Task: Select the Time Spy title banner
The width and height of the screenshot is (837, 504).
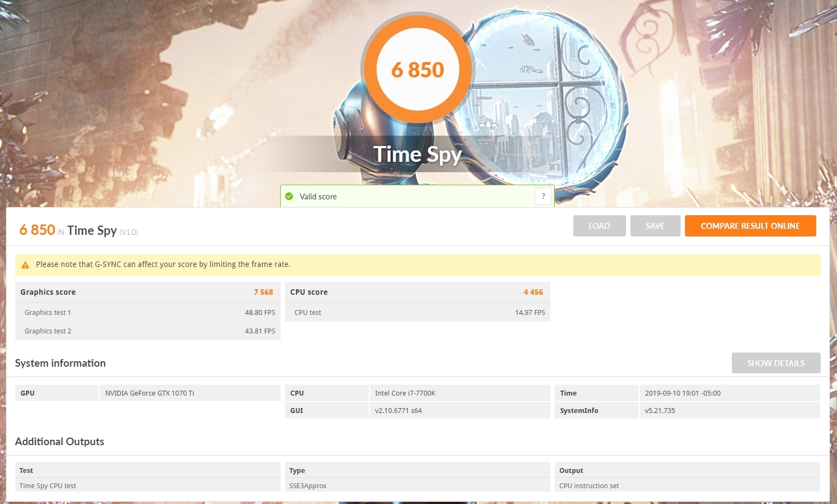Action: 417,154
